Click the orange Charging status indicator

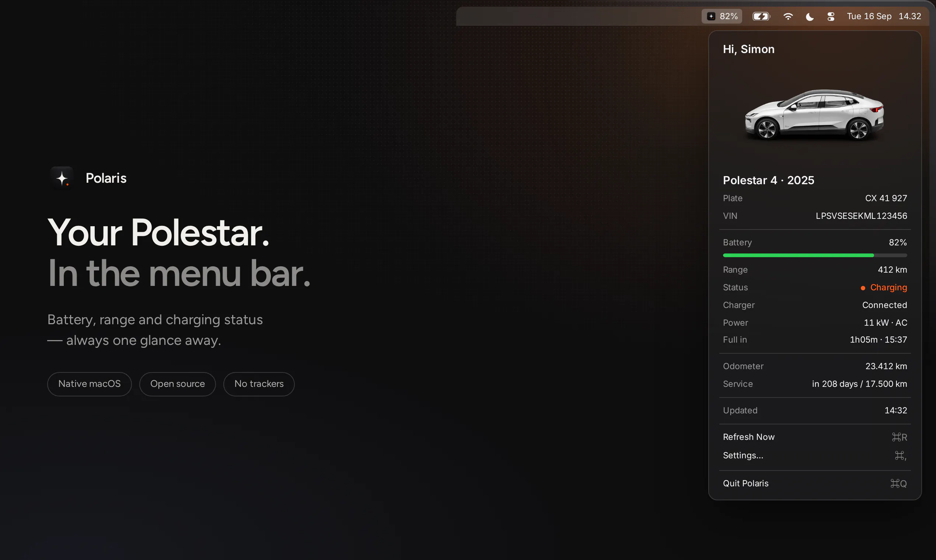884,287
